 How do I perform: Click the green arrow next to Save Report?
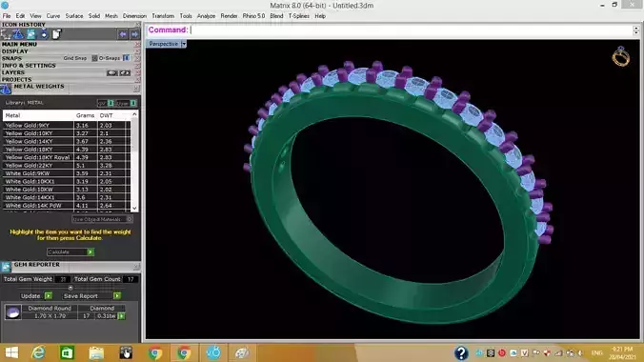[117, 296]
